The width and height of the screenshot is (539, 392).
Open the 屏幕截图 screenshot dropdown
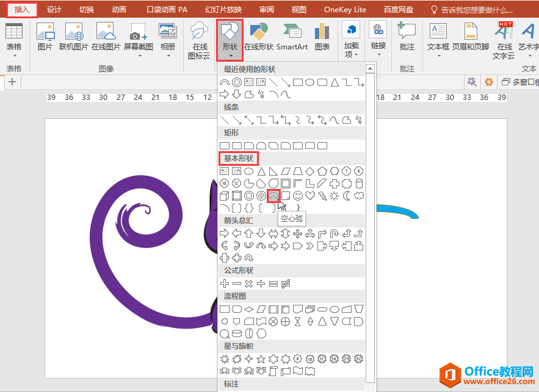[x=139, y=40]
